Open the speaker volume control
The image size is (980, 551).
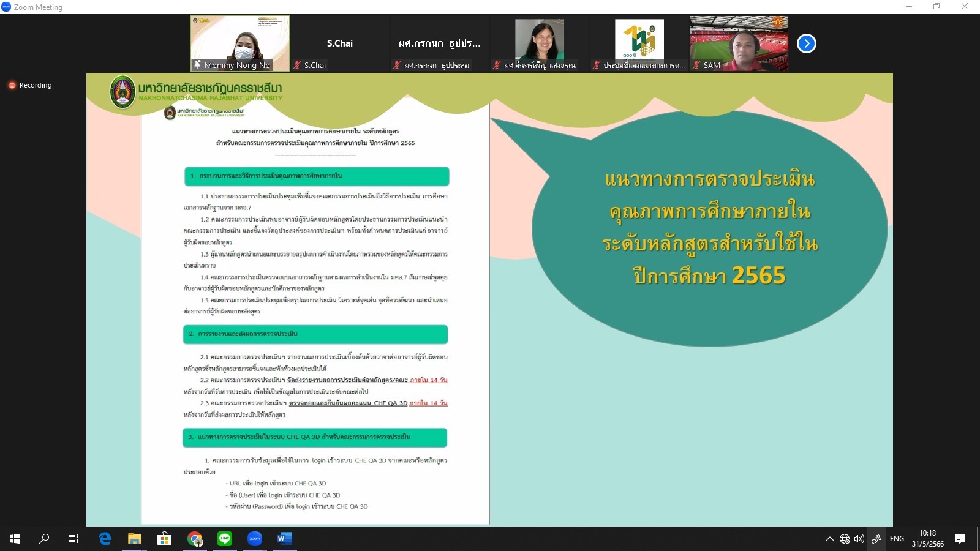coord(859,539)
